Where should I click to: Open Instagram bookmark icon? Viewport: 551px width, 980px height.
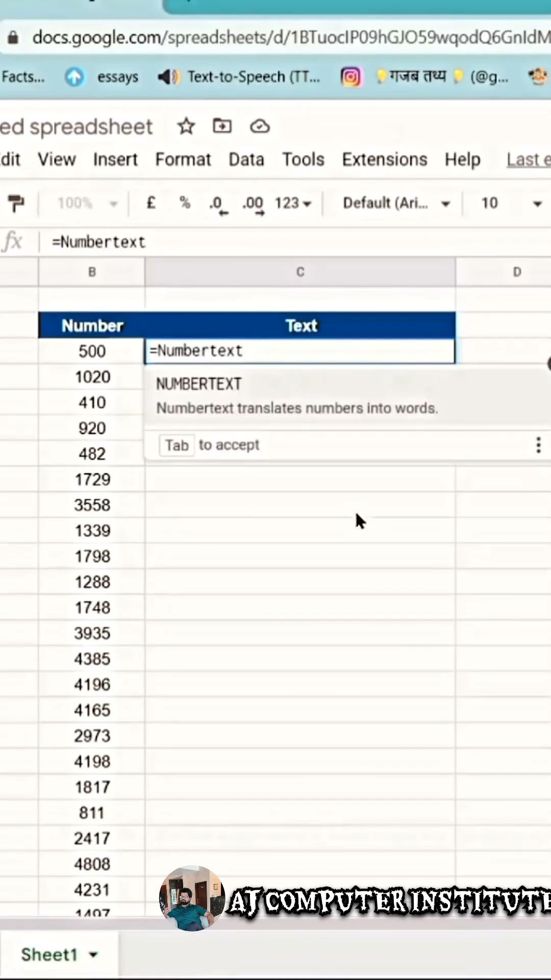[350, 77]
